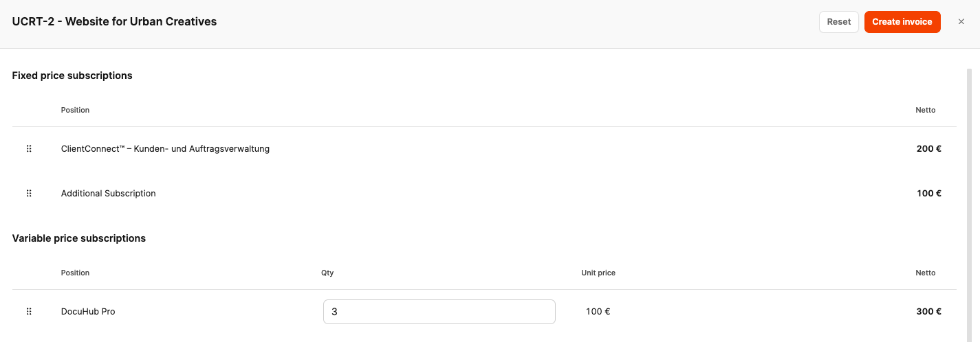Click the Create invoice button
Viewport: 980px width, 342px height.
tap(902, 22)
